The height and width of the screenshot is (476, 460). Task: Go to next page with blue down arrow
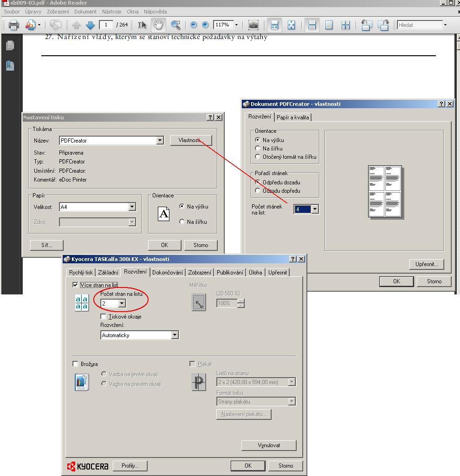coord(90,25)
